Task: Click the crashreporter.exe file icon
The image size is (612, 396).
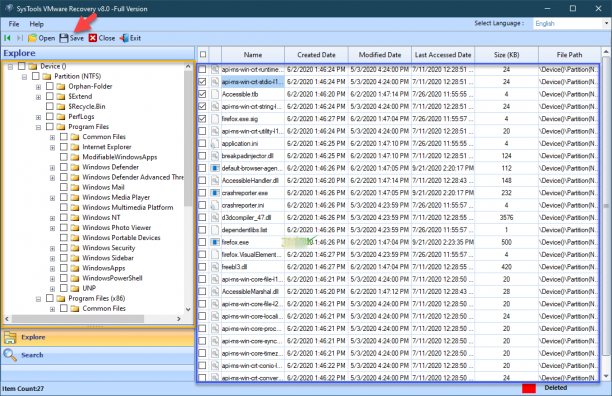Action: tap(215, 193)
